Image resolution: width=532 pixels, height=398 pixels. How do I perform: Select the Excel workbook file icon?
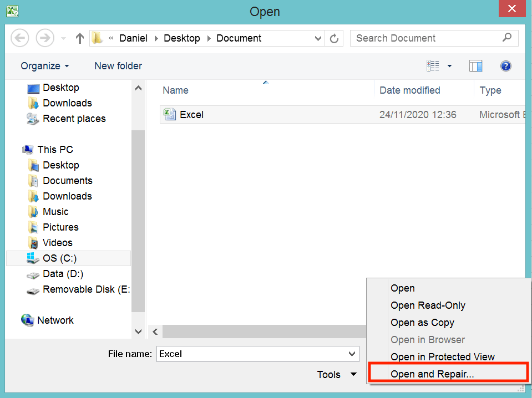(x=170, y=114)
